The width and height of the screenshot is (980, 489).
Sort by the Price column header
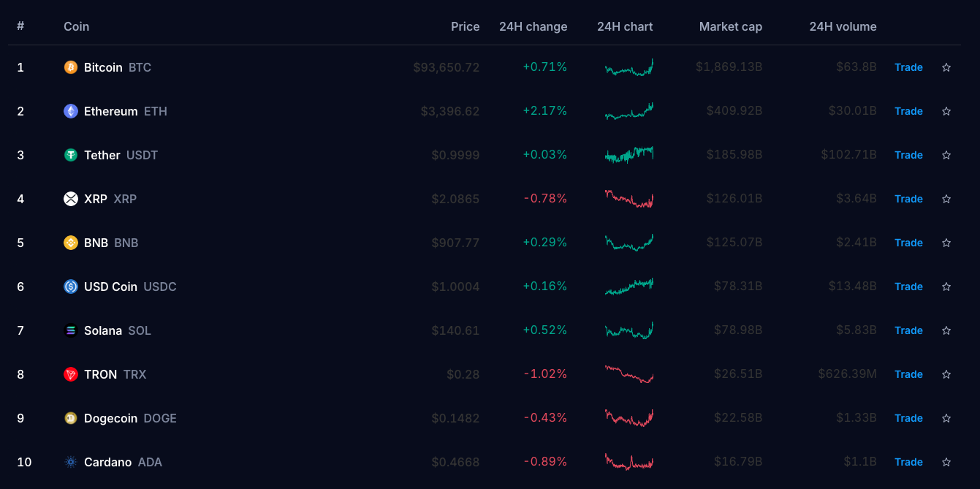(x=466, y=26)
